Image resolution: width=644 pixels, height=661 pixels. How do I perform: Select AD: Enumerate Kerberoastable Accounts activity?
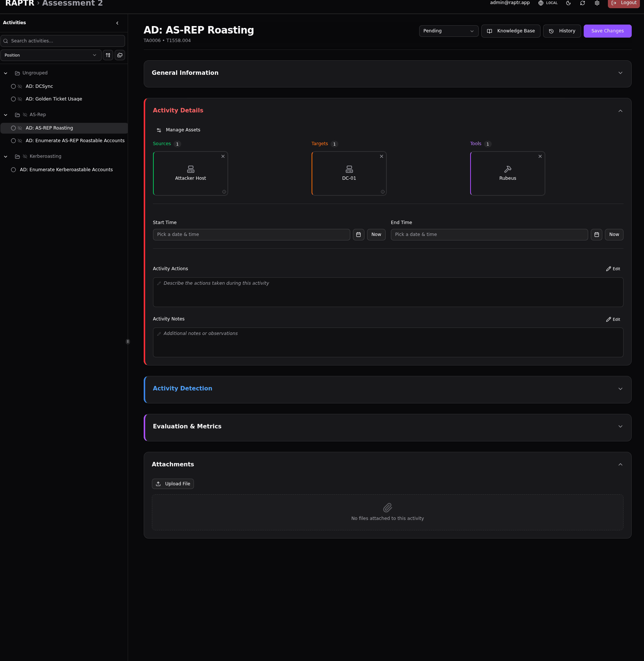tap(66, 170)
